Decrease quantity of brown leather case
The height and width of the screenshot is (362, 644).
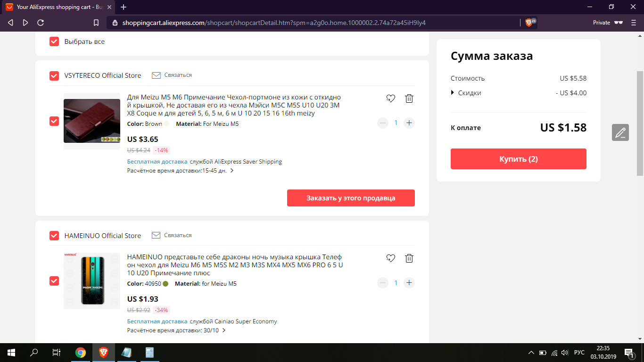click(x=383, y=123)
